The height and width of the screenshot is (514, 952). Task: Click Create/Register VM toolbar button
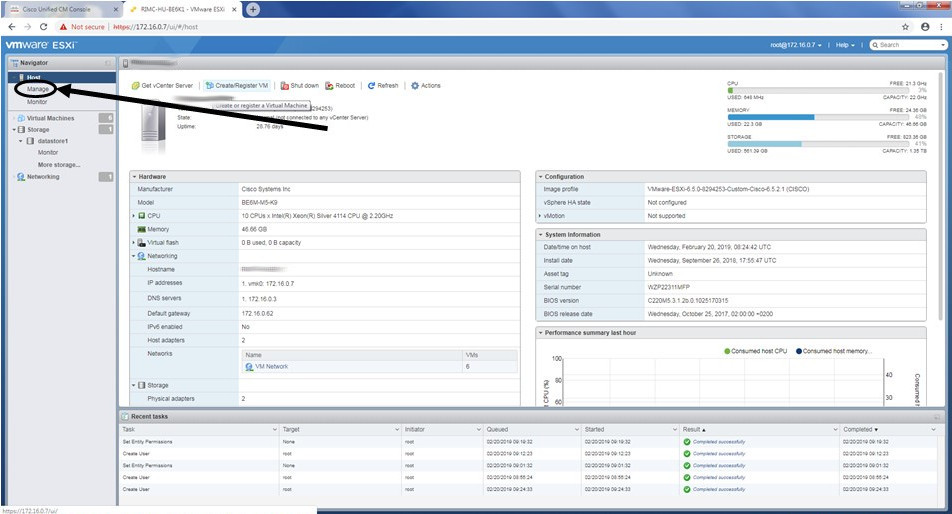[237, 86]
